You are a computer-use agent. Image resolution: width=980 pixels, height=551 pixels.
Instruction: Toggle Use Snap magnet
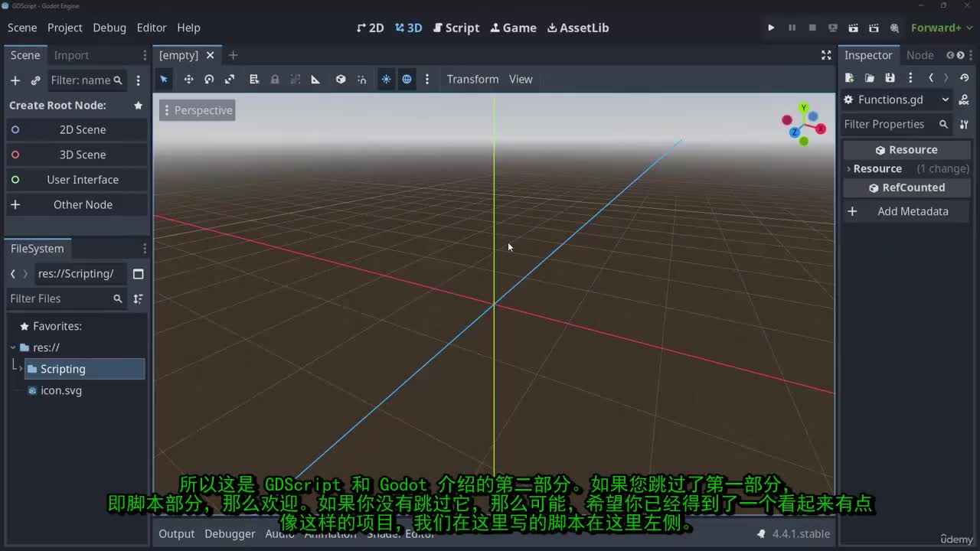coord(362,79)
